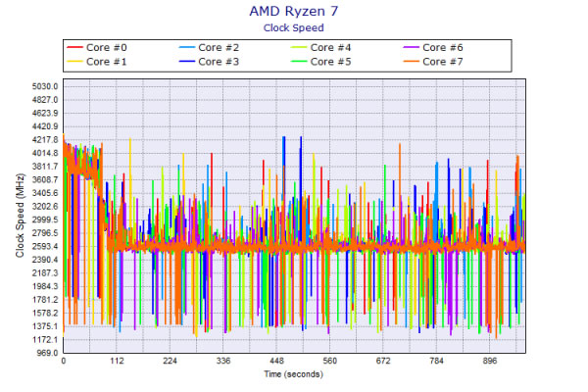Click the 336 tick on time axis
Screen dimensions: 588x392
[x=223, y=361]
